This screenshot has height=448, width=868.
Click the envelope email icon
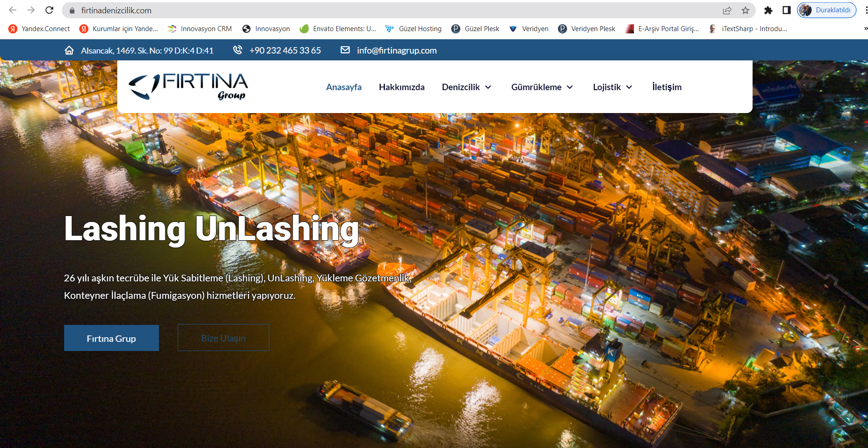point(345,50)
